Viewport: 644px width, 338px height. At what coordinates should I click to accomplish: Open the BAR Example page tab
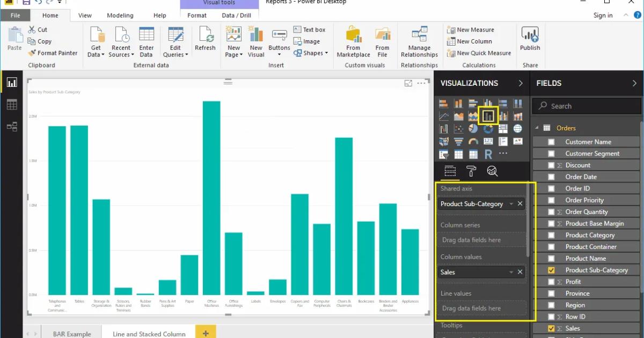click(x=72, y=333)
